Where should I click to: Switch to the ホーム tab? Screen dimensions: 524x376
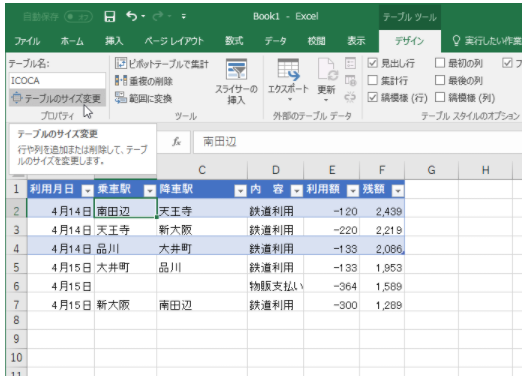(72, 41)
